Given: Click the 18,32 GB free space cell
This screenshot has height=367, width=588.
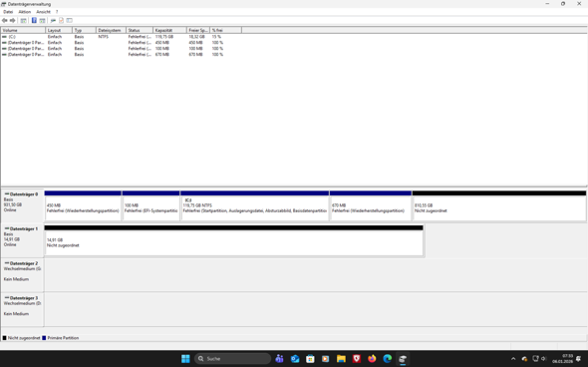Looking at the screenshot, I should pyautogui.click(x=196, y=37).
